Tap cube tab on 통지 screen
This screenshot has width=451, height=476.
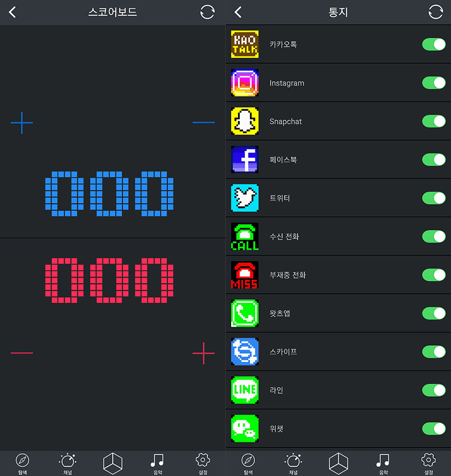coord(338,463)
